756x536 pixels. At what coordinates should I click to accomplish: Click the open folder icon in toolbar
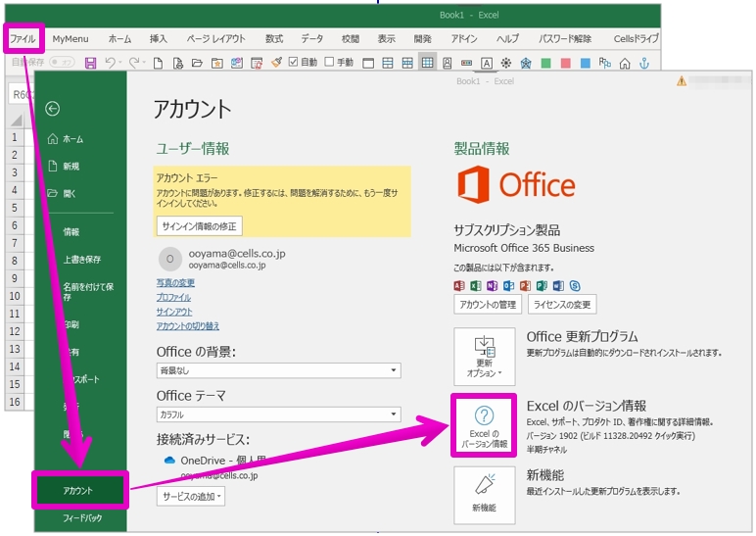click(x=197, y=63)
